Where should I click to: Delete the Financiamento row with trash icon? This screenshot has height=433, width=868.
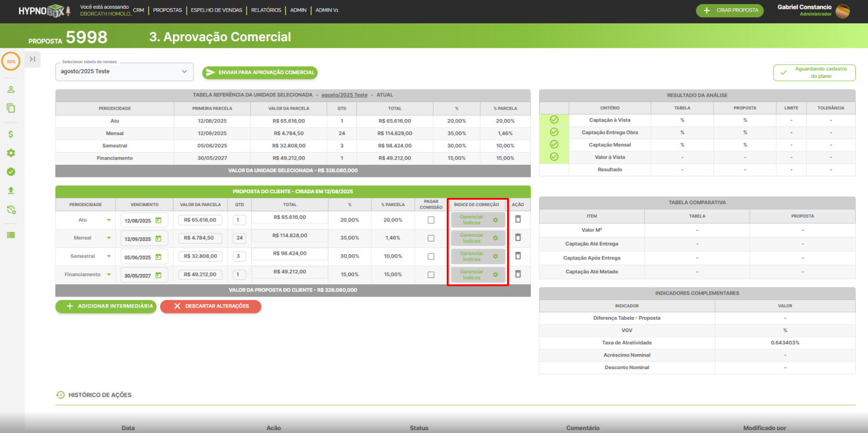click(x=518, y=274)
